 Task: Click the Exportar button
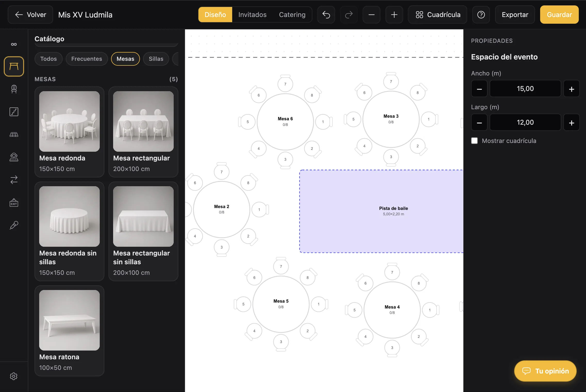(515, 15)
